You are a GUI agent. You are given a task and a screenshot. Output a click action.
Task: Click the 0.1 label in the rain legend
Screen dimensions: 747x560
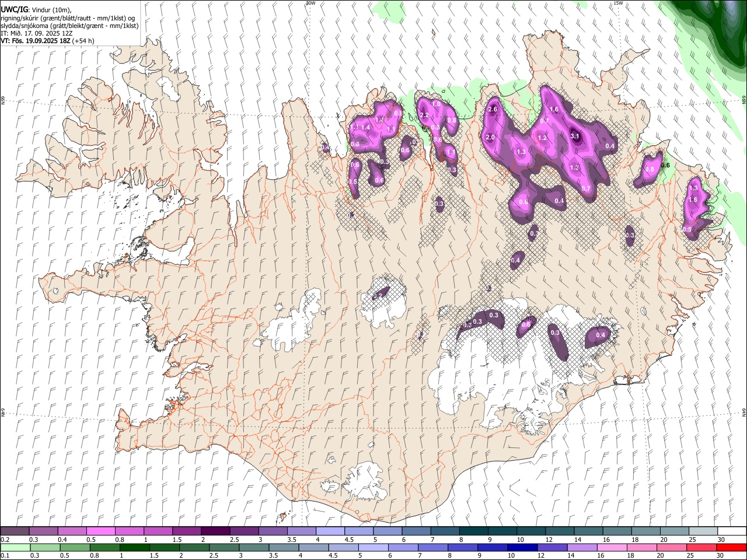tap(5, 555)
